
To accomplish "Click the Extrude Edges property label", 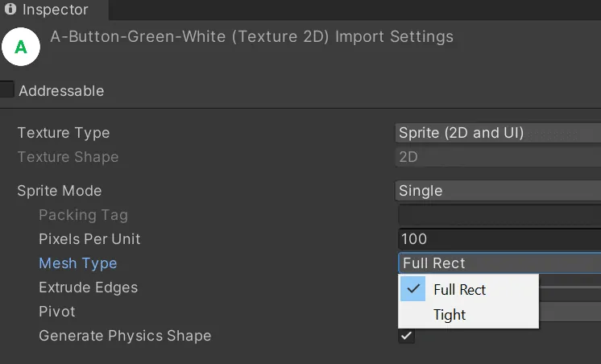I will [x=88, y=287].
